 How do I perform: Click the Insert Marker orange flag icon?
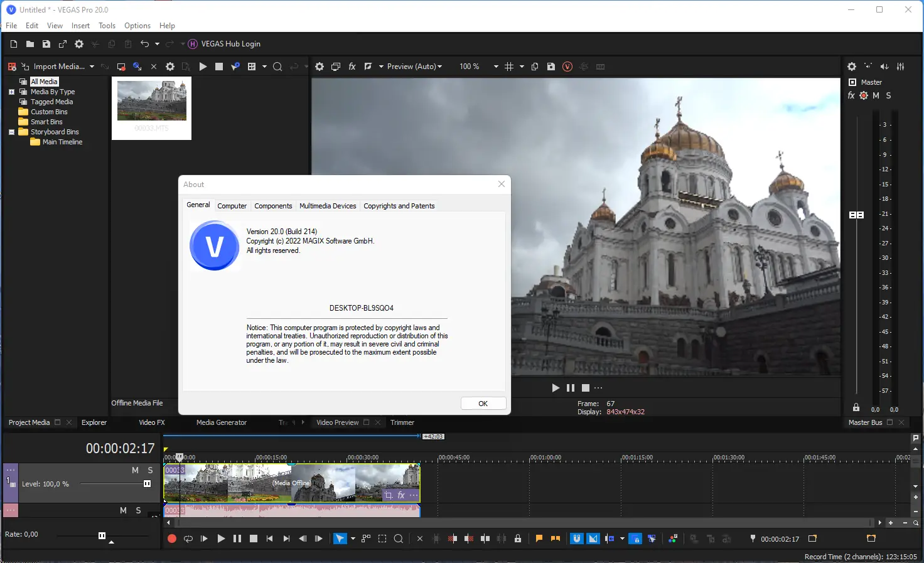point(539,539)
